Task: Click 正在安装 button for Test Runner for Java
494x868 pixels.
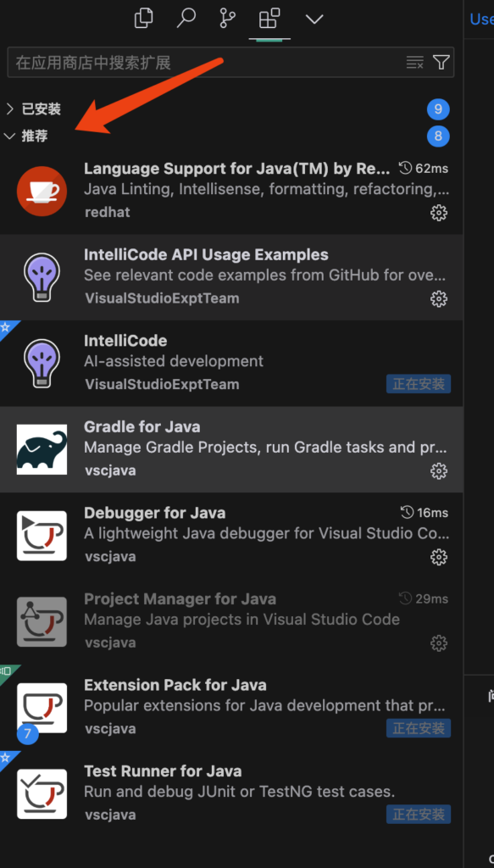Action: click(x=419, y=815)
